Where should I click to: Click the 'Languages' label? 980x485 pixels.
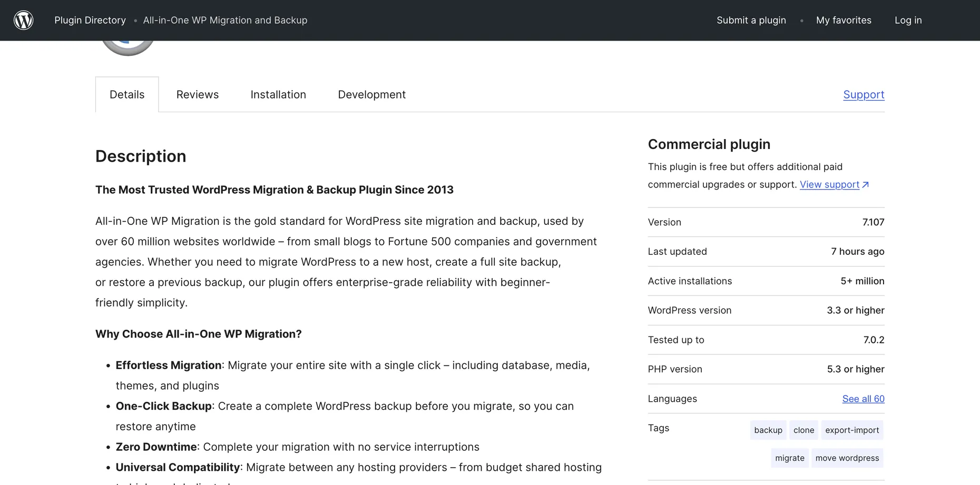click(672, 399)
